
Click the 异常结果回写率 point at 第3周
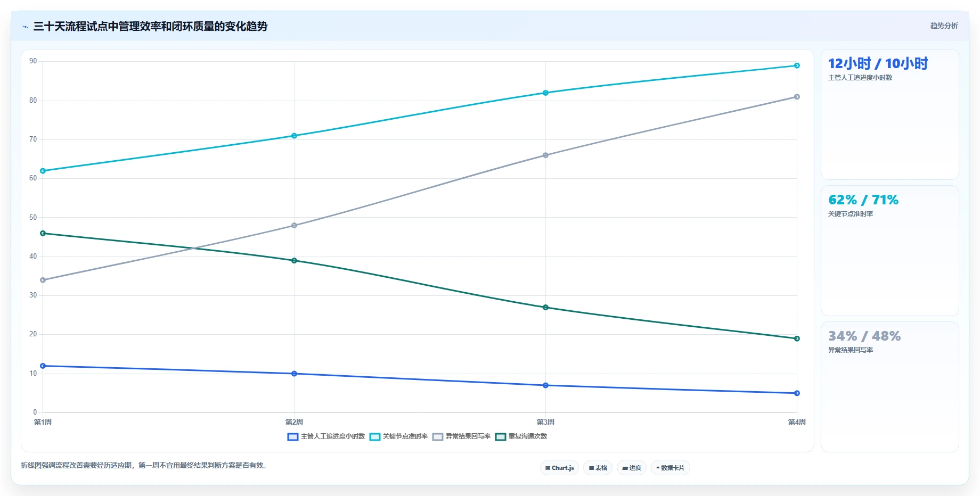click(x=545, y=155)
